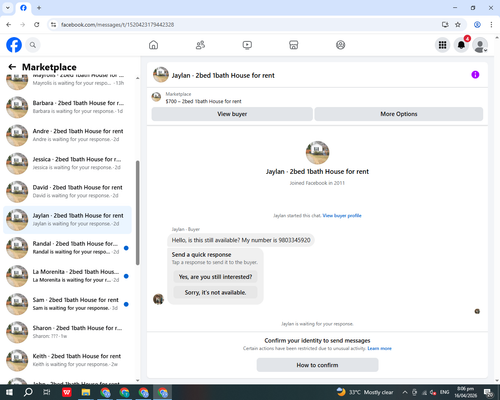The width and height of the screenshot is (500, 400).
Task: Click Jaylan's large profile thumbnail
Action: tap(317, 153)
